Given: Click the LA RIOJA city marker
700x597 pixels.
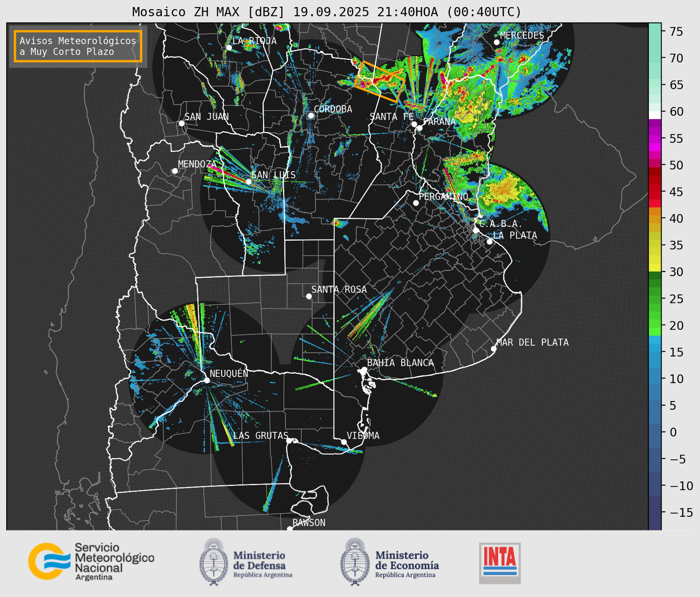Looking at the screenshot, I should click(x=229, y=48).
